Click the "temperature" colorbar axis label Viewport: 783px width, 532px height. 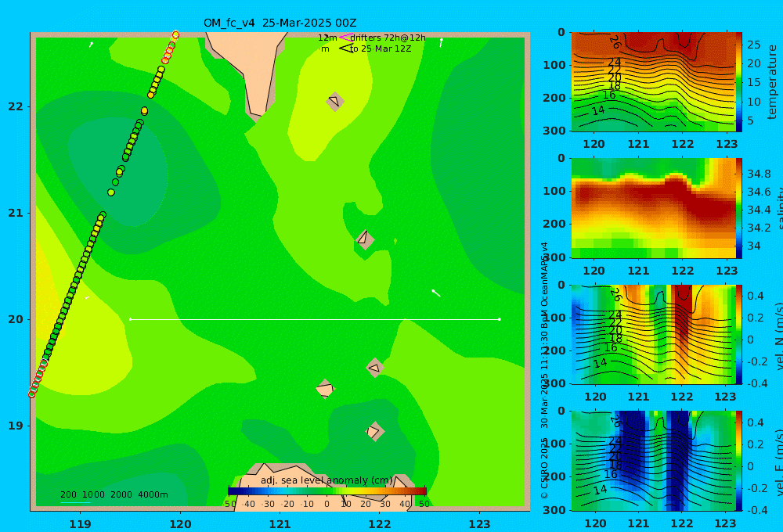pyautogui.click(x=772, y=82)
